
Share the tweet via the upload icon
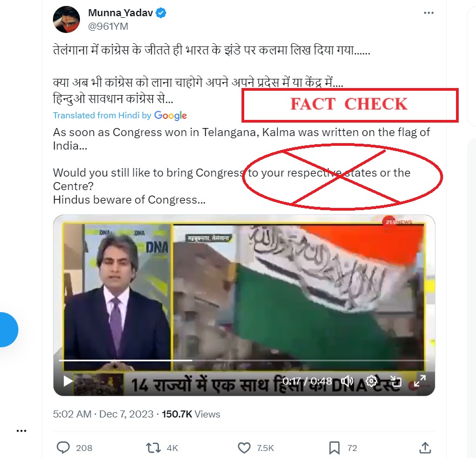click(425, 447)
